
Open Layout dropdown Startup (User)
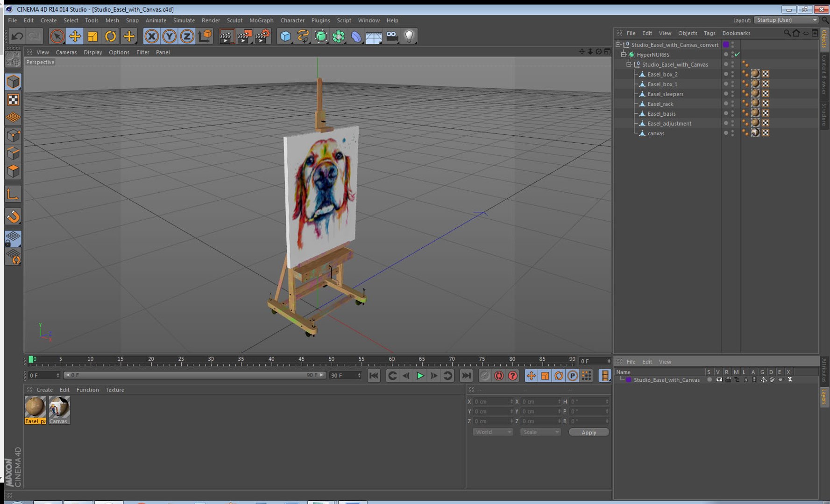[x=787, y=20]
